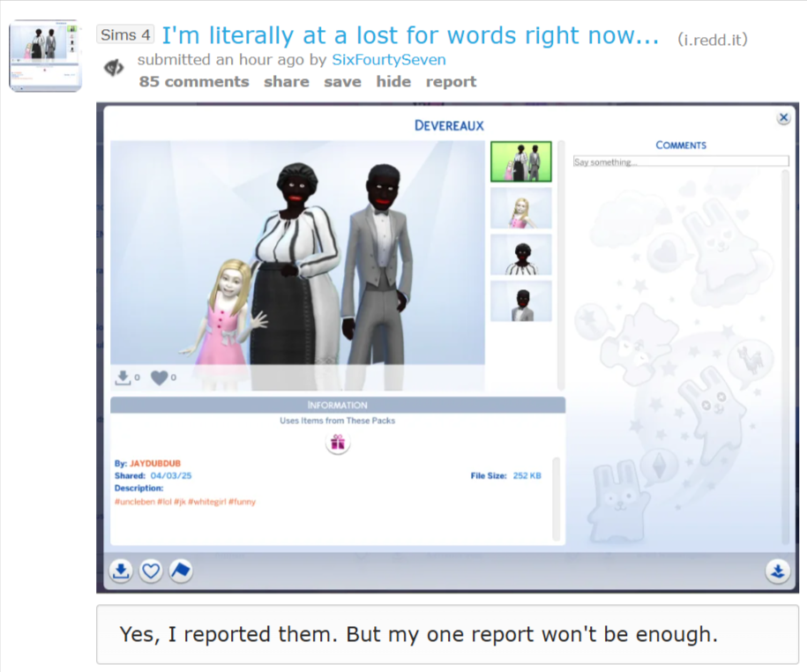Click the hide link under post

[x=393, y=81]
